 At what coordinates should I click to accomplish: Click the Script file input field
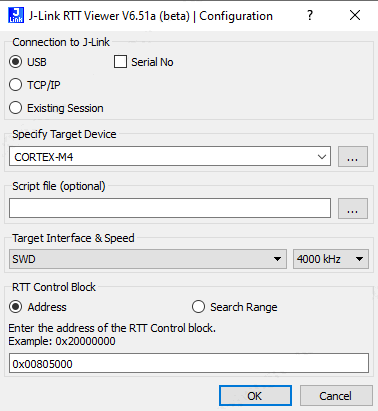point(170,208)
